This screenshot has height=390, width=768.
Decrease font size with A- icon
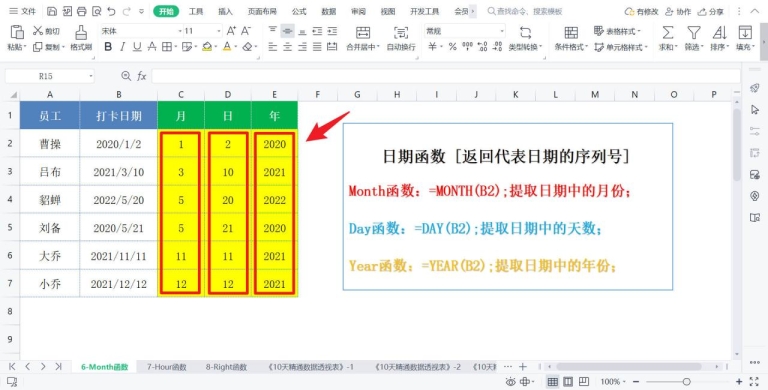246,31
